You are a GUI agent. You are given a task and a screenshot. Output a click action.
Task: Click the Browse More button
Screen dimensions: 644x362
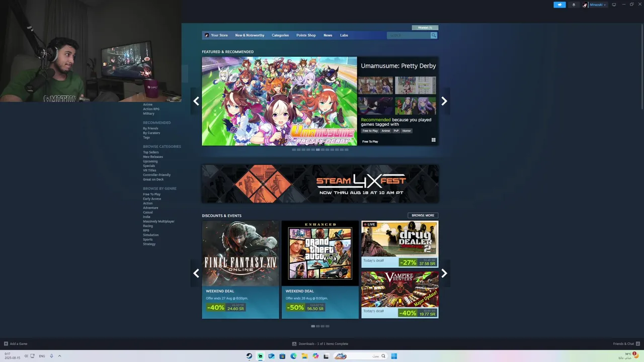(423, 215)
